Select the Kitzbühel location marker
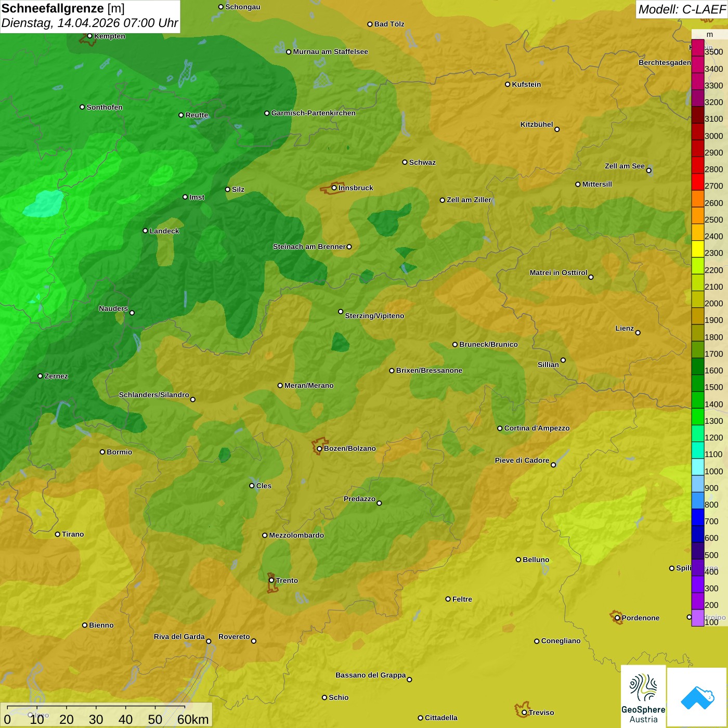The height and width of the screenshot is (728, 728). [x=557, y=129]
